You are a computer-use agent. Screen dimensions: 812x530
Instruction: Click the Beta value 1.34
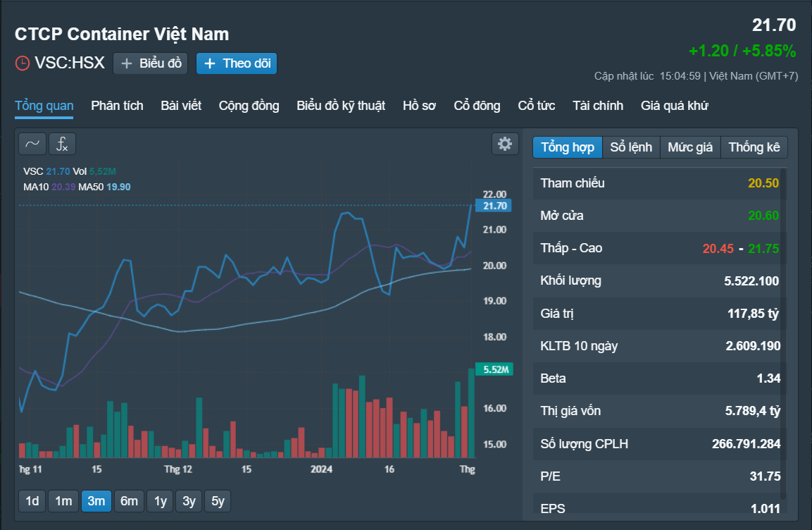coord(768,378)
